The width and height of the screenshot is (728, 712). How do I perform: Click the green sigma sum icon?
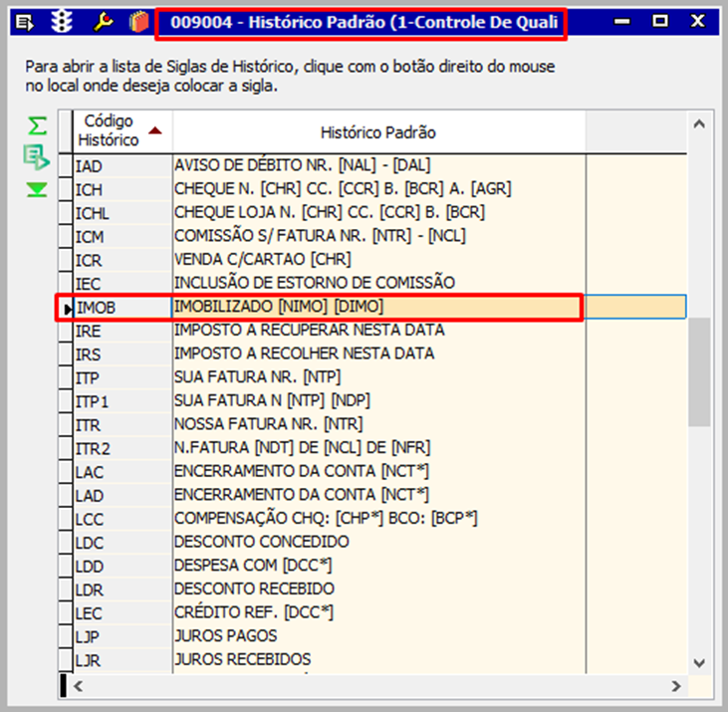[37, 125]
